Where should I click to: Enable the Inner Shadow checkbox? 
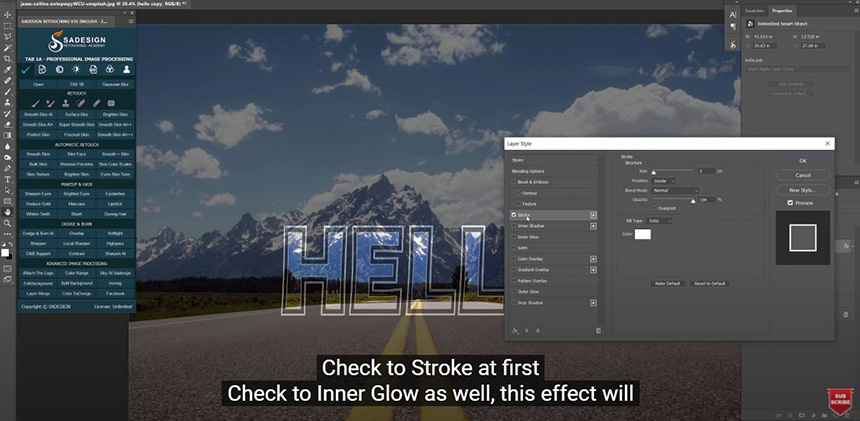(x=514, y=226)
